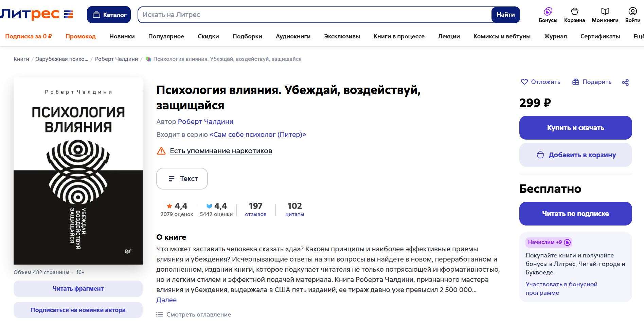Click the bonus coin icon in Начислим +9
644x324 pixels.
[567, 242]
